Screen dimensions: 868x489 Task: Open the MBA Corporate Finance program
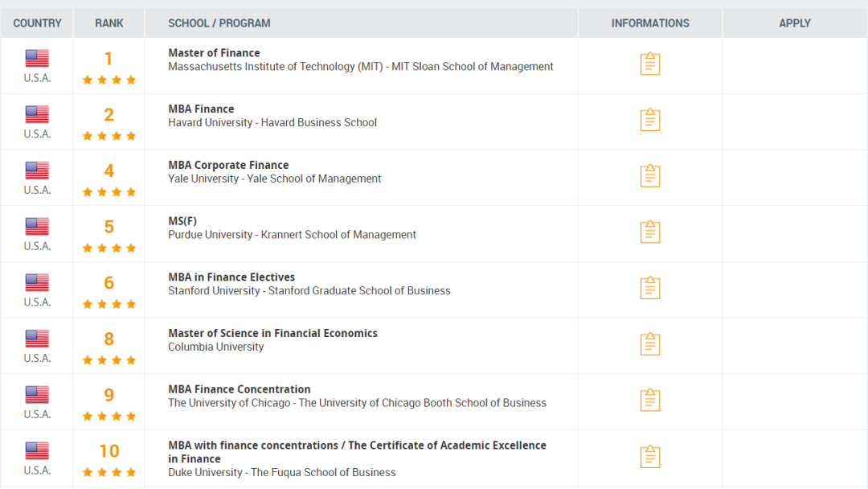(x=228, y=165)
